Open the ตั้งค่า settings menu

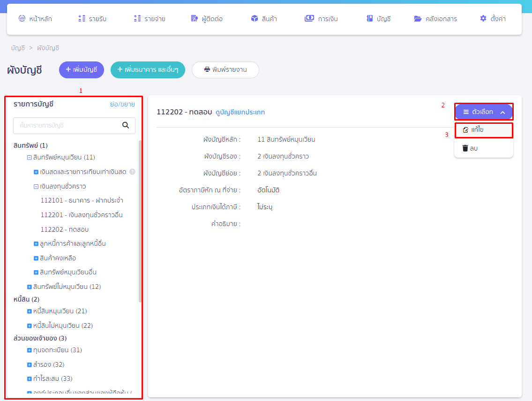point(493,19)
